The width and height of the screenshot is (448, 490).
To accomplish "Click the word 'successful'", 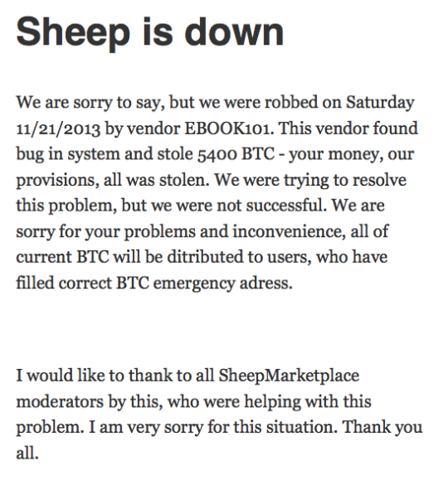I will click(286, 206).
